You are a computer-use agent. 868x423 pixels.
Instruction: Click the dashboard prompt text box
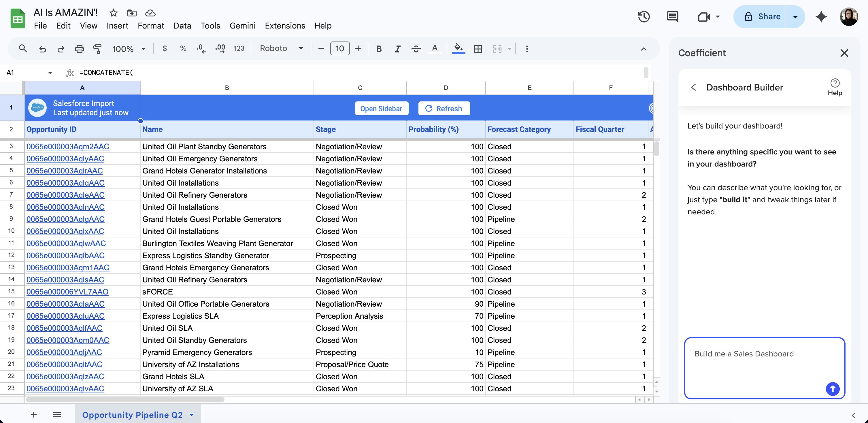[764, 368]
